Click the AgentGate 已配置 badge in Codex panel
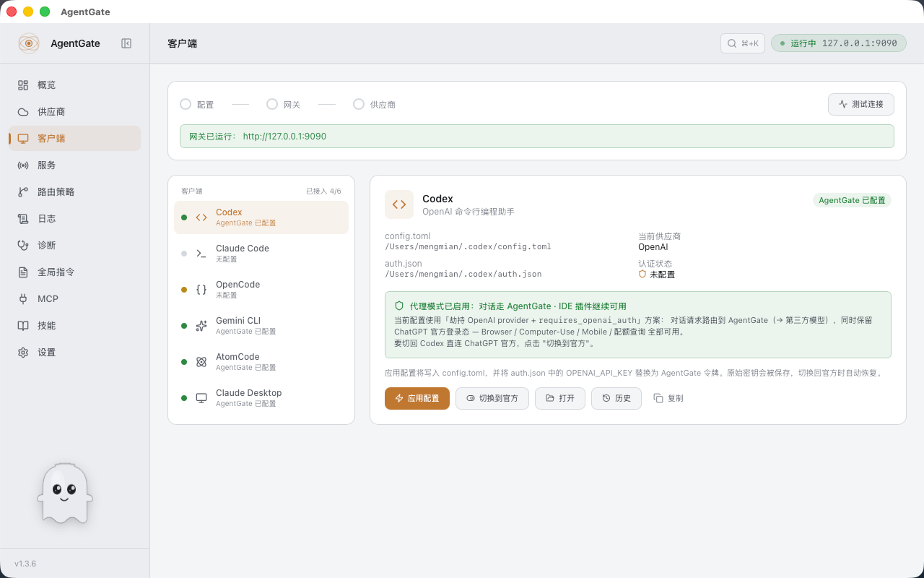 pos(852,200)
